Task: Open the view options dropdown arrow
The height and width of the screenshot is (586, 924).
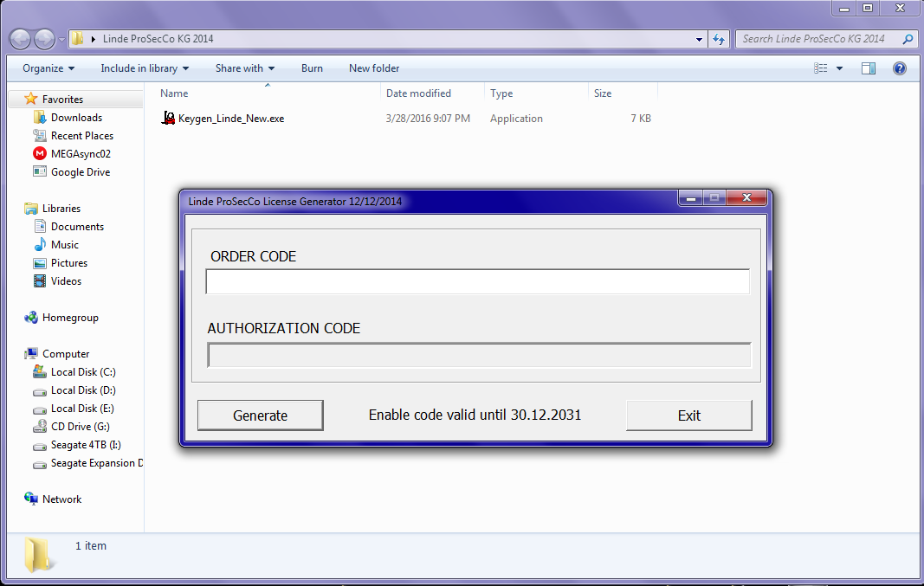Action: tap(840, 68)
